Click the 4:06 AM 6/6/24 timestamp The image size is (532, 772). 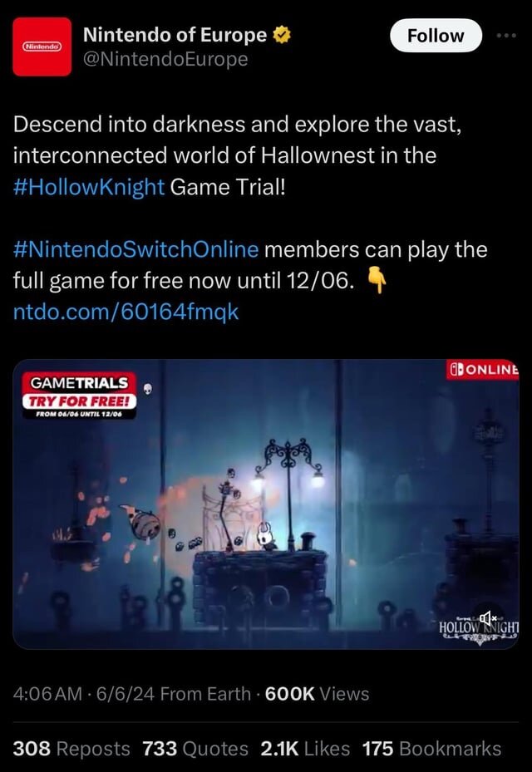pos(84,694)
